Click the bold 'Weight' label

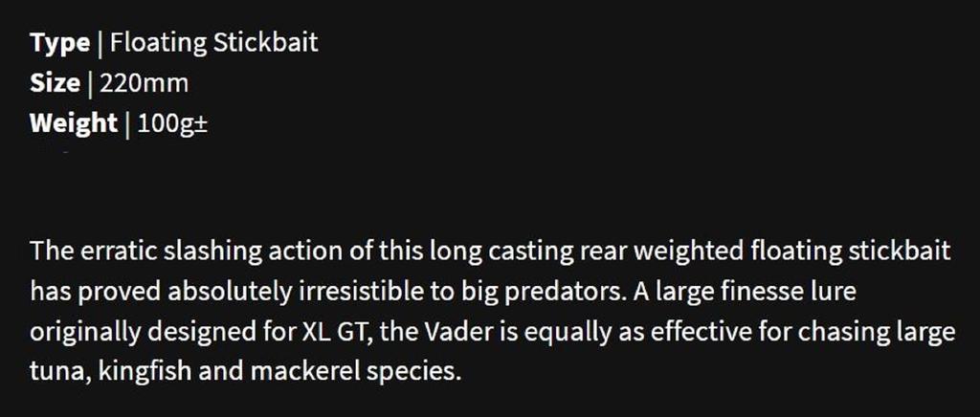pos(73,123)
